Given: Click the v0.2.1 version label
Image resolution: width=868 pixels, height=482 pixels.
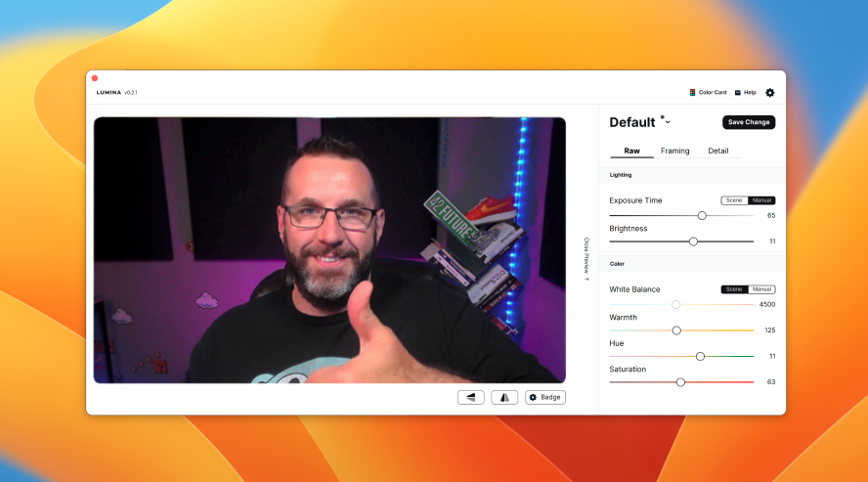Looking at the screenshot, I should pyautogui.click(x=131, y=93).
